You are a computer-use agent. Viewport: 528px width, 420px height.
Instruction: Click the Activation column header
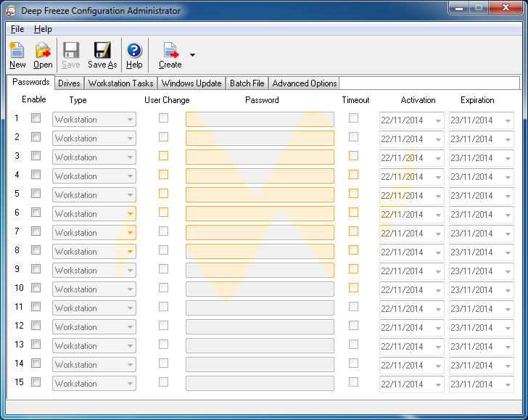pyautogui.click(x=418, y=100)
